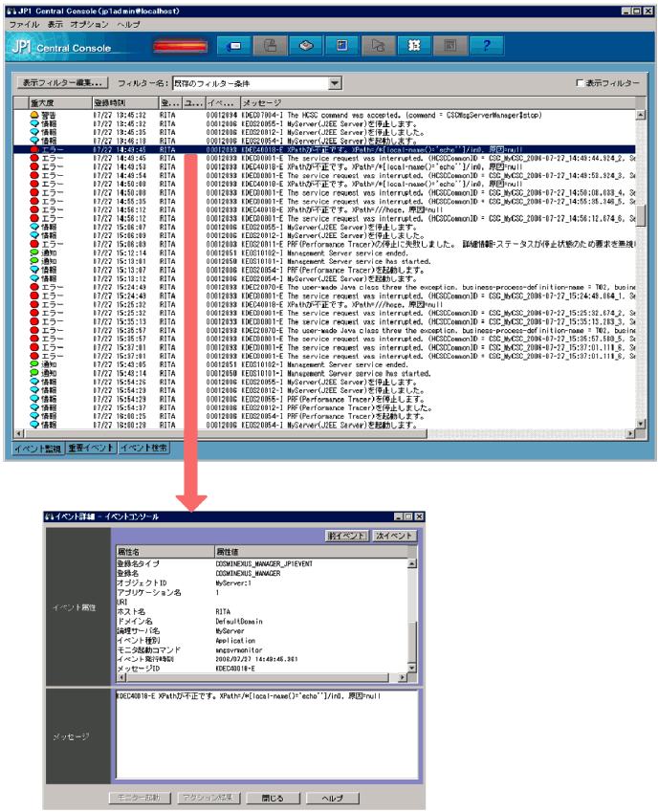Switch to the イベント監視 tab
This screenshot has width=658, height=812.
pos(38,449)
